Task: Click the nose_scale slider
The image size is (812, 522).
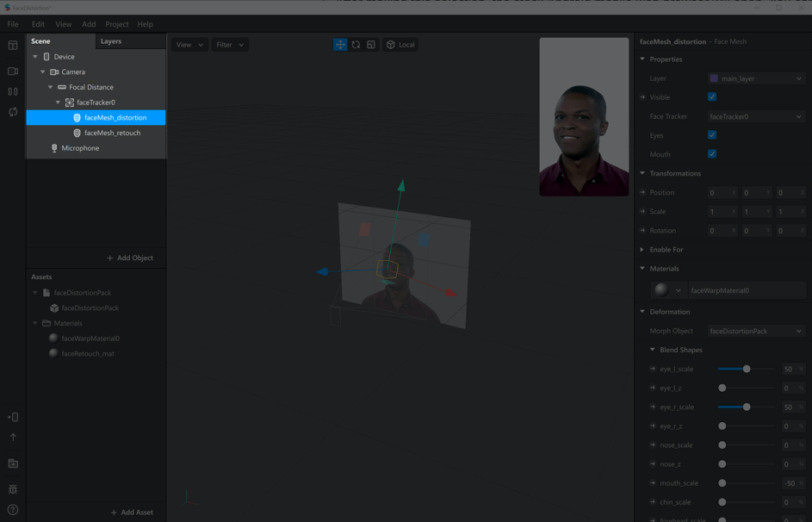Action: click(x=747, y=445)
